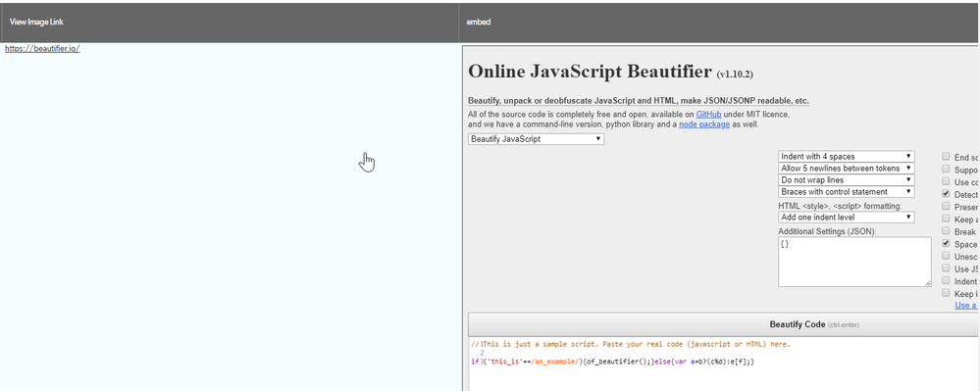Grab the JSON textarea resize handle
Image resolution: width=980 pixels, height=391 pixels.
(927, 283)
